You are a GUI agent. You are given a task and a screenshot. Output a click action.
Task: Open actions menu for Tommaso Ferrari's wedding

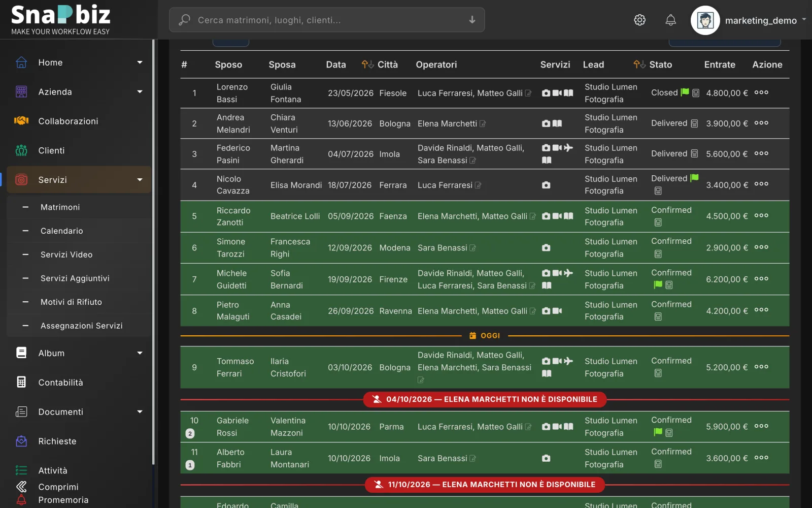pos(761,367)
